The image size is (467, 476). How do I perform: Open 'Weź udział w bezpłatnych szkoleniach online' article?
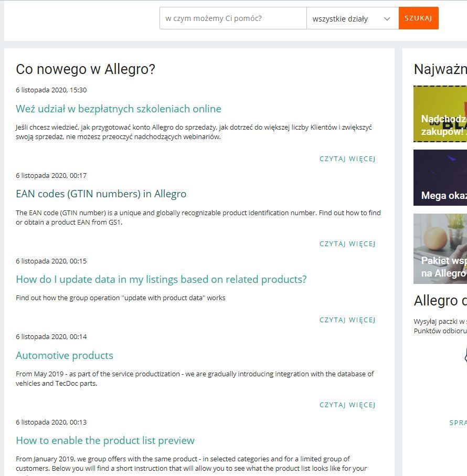click(x=119, y=109)
